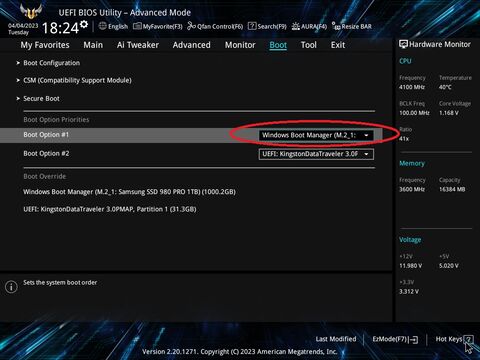The image size is (480, 360).
Task: Click the Boot Override heading
Action: (x=45, y=176)
